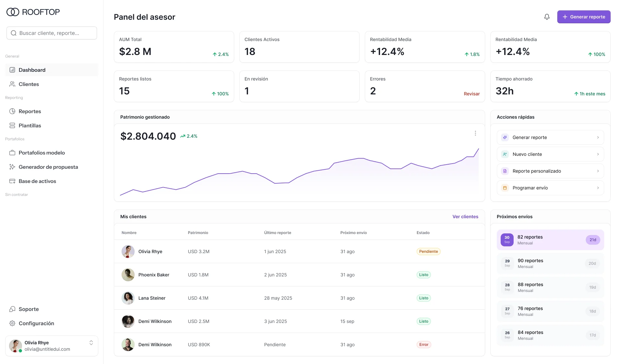Open the Programar envío chevron arrow
Screen dimensions: 621x364
598,188
